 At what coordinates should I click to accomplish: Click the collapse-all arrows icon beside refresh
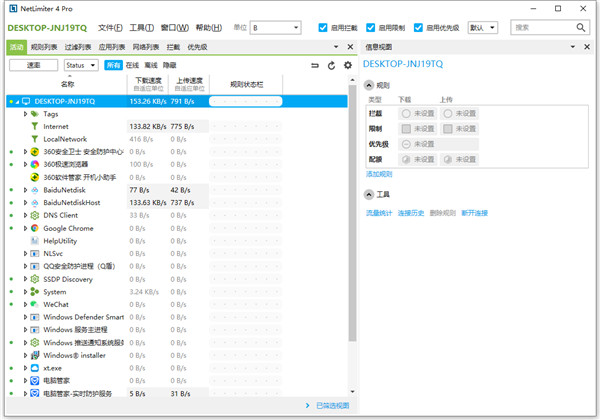pos(315,65)
